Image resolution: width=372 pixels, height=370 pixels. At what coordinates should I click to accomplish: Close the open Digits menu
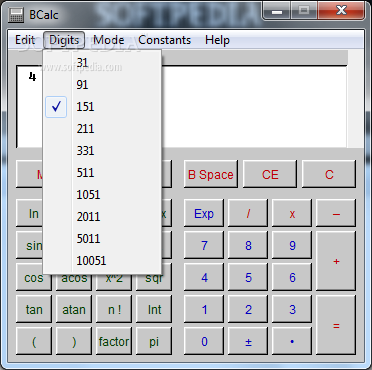(64, 40)
